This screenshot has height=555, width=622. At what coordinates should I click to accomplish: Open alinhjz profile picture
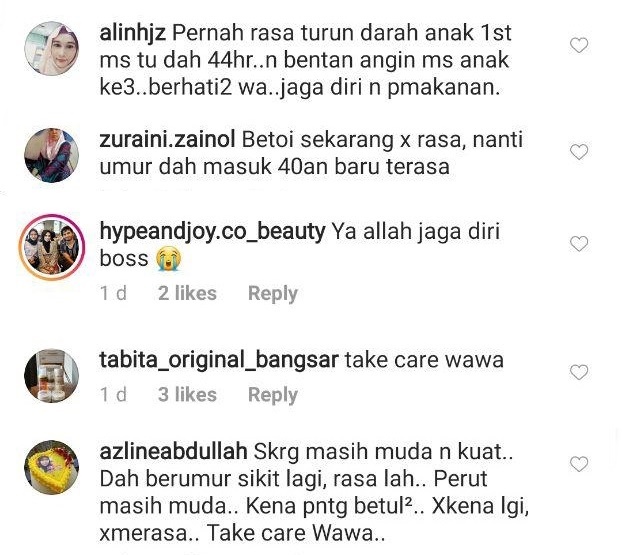(52, 48)
